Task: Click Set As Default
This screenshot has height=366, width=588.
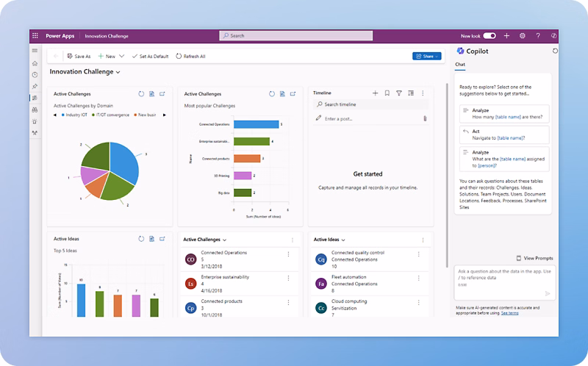Action: point(150,57)
